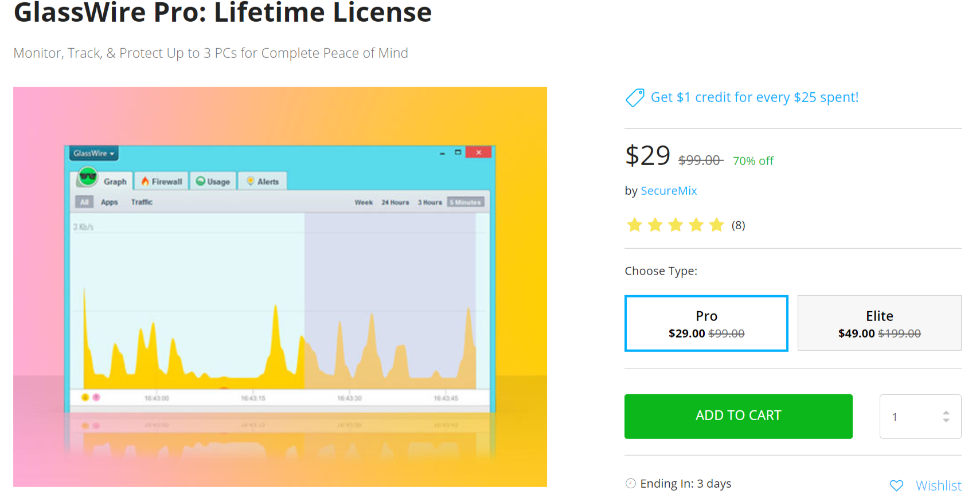Select the Pro license type
980x498 pixels.
tap(706, 323)
